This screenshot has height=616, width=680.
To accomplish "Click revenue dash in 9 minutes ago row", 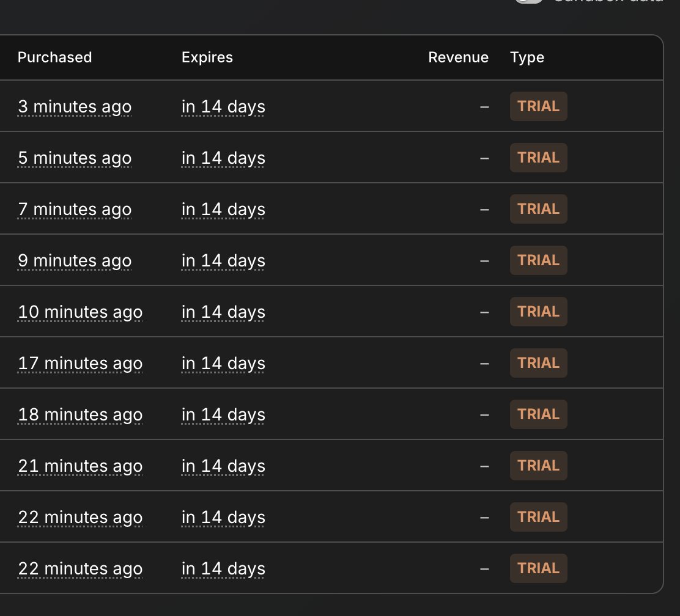I will (484, 261).
